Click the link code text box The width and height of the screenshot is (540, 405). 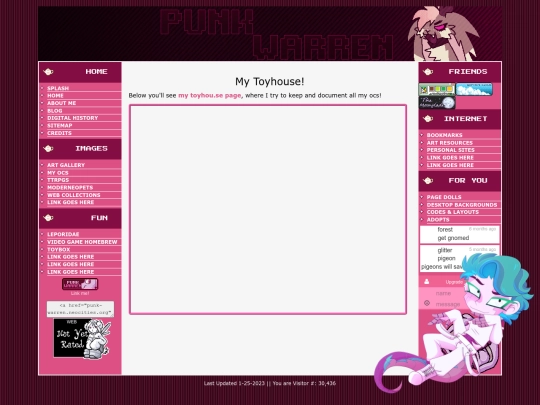point(80,309)
